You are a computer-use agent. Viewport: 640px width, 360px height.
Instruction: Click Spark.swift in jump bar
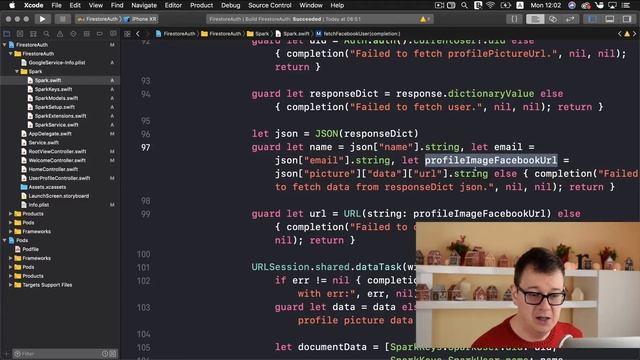pyautogui.click(x=292, y=34)
